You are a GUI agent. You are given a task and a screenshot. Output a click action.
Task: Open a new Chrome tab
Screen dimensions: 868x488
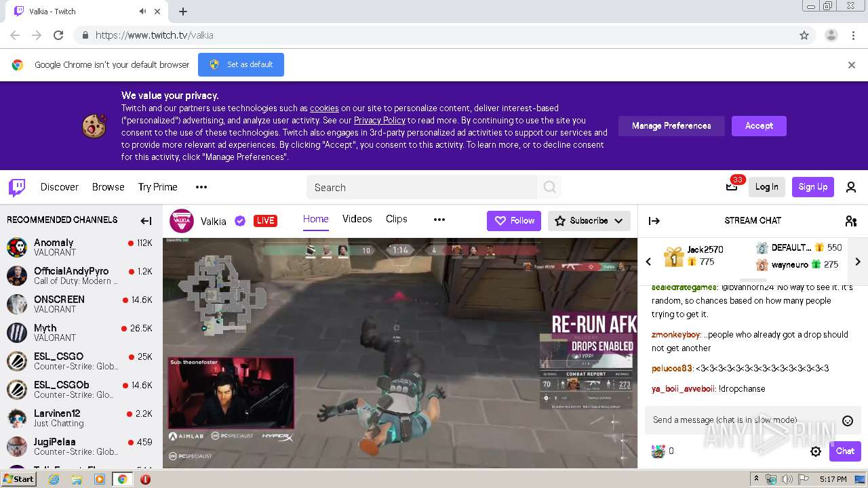(183, 12)
